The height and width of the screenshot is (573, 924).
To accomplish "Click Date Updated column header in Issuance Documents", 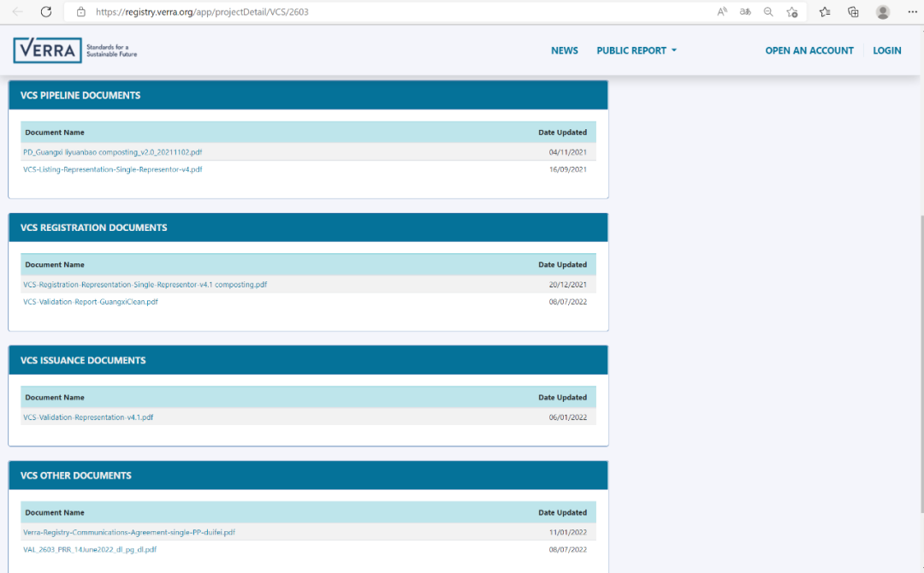I will [563, 398].
